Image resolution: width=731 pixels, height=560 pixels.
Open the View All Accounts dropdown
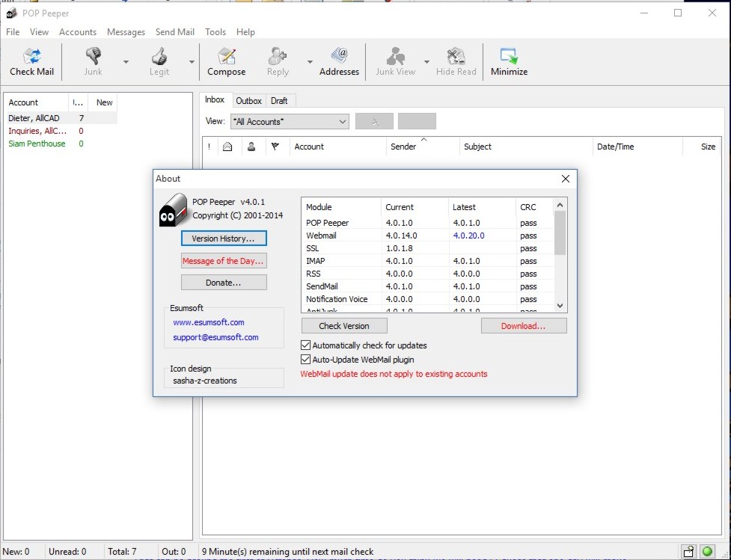(x=290, y=122)
